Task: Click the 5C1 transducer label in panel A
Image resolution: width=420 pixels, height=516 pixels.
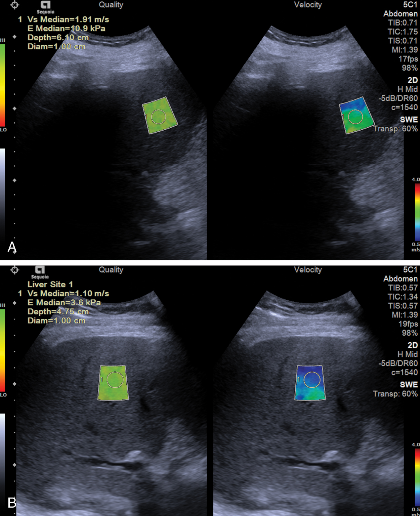Action: (410, 5)
